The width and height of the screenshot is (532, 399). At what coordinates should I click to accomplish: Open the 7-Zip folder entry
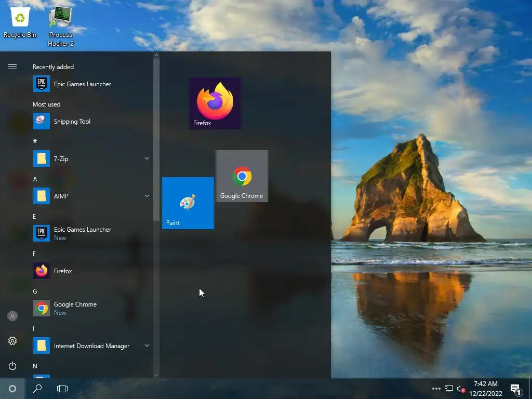(91, 158)
